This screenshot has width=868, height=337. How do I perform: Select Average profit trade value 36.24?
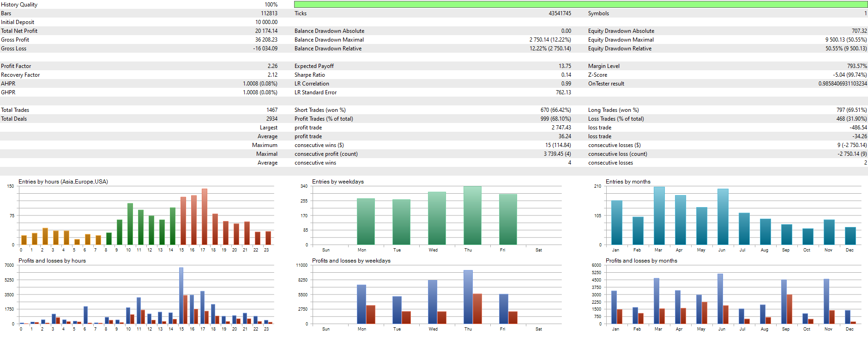[x=565, y=136]
